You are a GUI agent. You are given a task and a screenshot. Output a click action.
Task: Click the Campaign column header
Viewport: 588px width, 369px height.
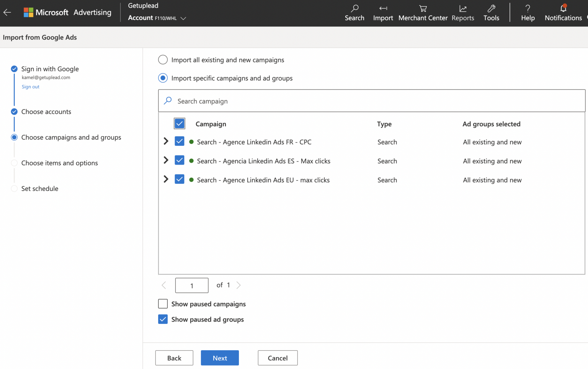211,124
